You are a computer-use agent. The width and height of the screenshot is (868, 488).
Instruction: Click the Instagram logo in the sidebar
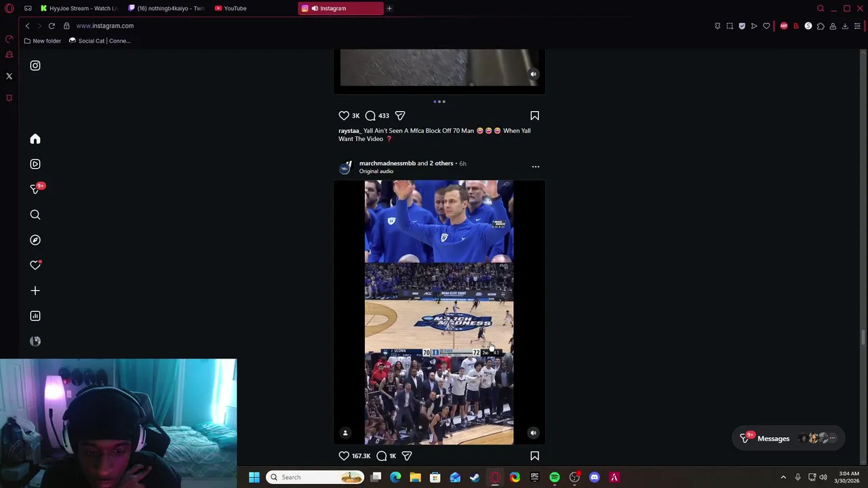click(x=35, y=66)
